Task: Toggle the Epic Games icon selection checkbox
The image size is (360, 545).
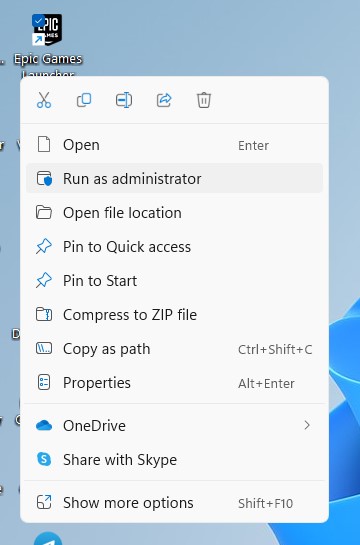Action: [x=38, y=20]
